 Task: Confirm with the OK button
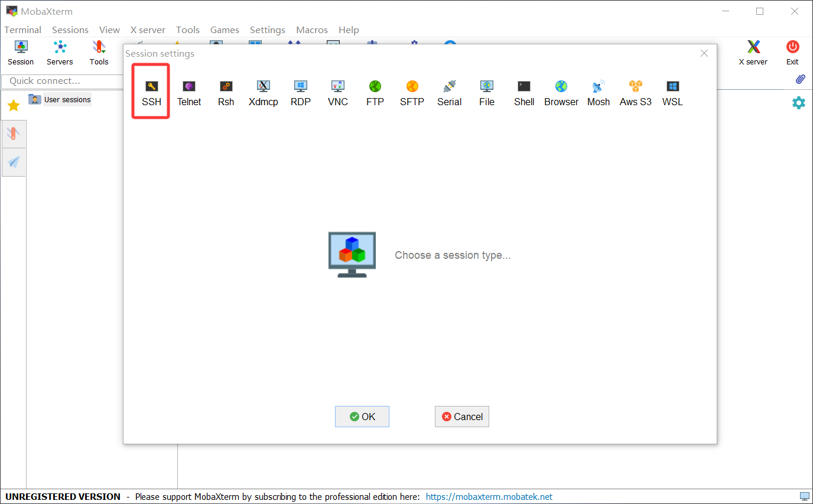pos(362,417)
